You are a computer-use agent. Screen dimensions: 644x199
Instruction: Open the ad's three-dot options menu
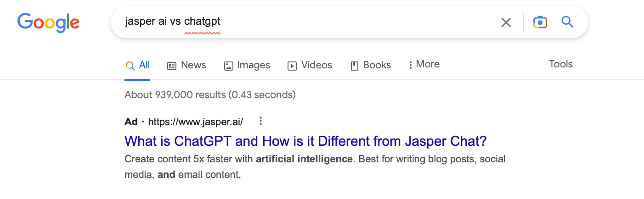[260, 122]
